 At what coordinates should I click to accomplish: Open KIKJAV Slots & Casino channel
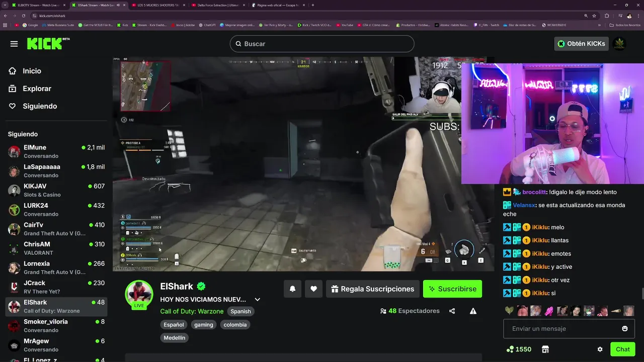(56, 190)
